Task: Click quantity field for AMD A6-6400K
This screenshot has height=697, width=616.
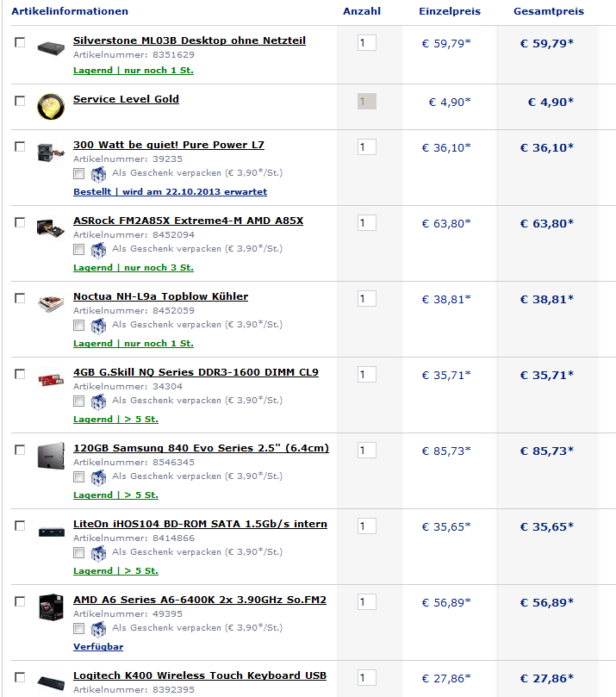Action: pos(367,602)
